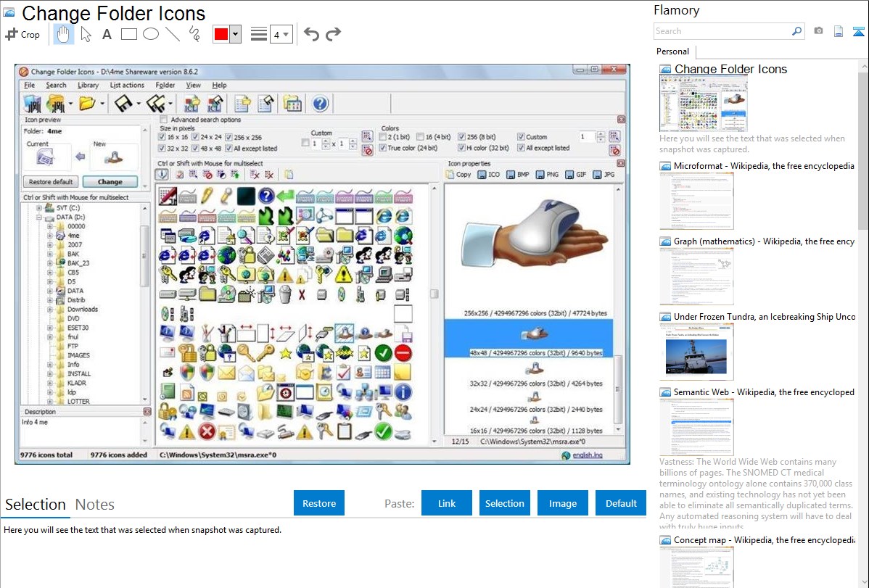This screenshot has height=588, width=869.
Task: Open the color picker dropdown arrow
Action: tap(235, 34)
